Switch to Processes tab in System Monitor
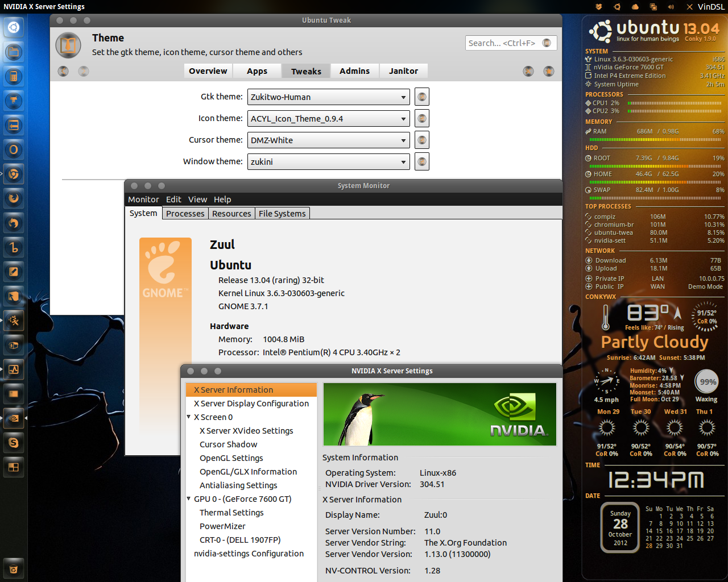The image size is (728, 582). click(x=185, y=214)
